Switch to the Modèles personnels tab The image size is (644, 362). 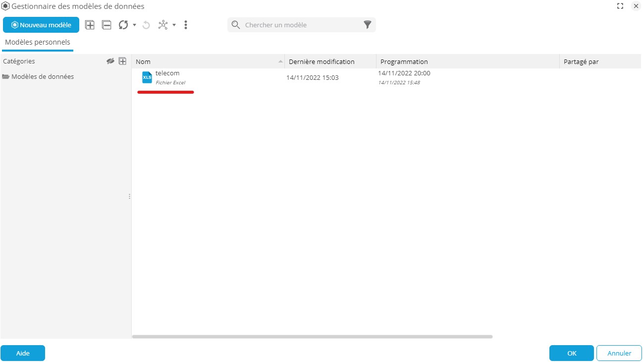[38, 42]
